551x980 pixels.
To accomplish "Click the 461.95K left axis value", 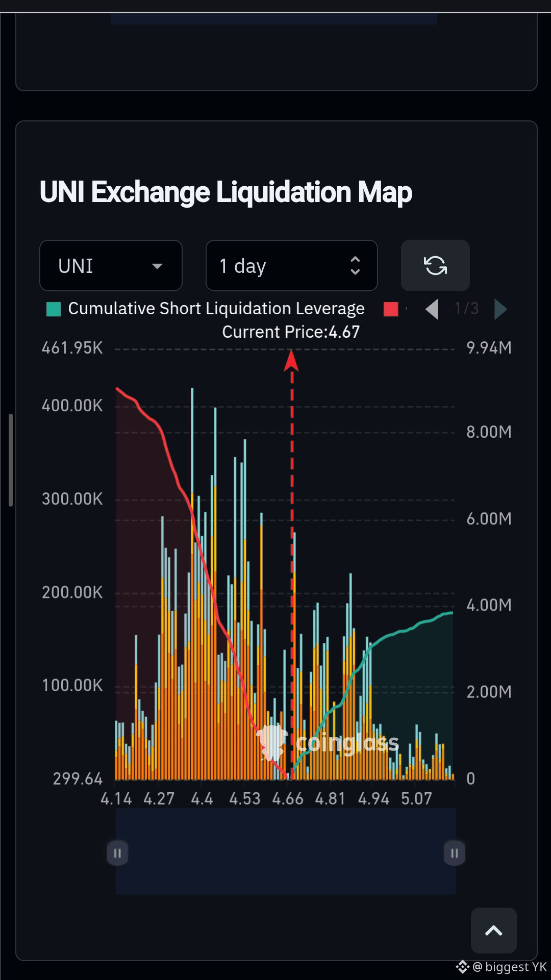I will tap(72, 348).
